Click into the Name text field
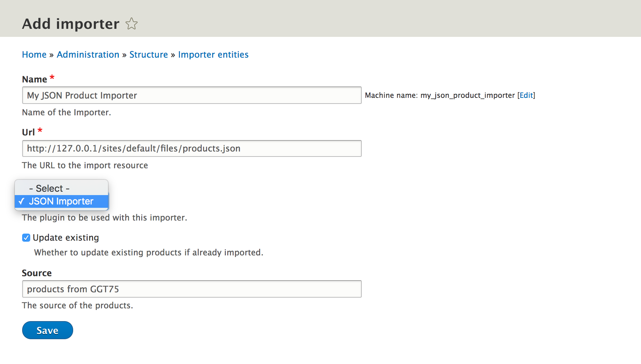This screenshot has height=364, width=641. [192, 96]
